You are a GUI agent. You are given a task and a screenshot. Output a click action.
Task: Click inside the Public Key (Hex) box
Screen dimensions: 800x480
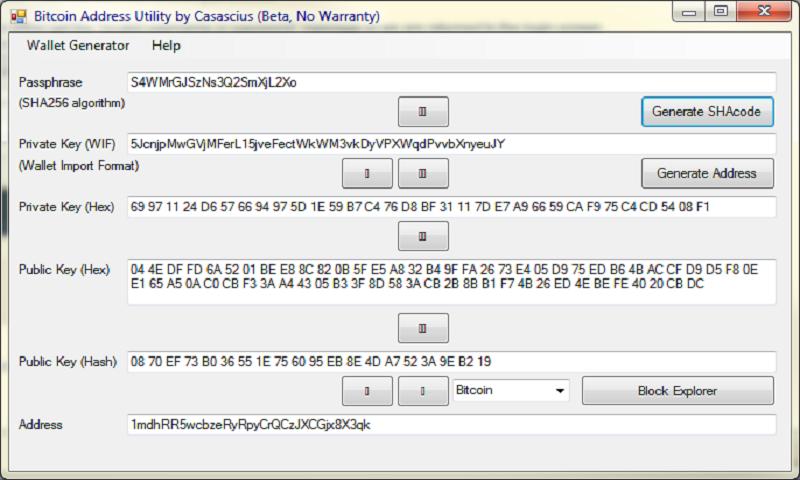point(452,282)
